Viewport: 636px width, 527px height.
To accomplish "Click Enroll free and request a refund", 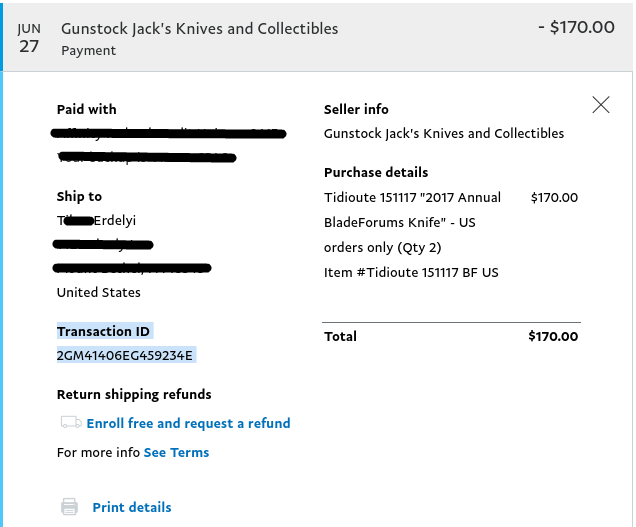I will [x=188, y=423].
